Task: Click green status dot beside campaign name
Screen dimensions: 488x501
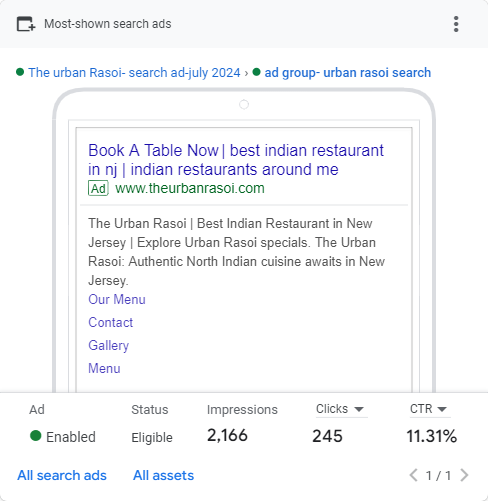Action: click(20, 72)
